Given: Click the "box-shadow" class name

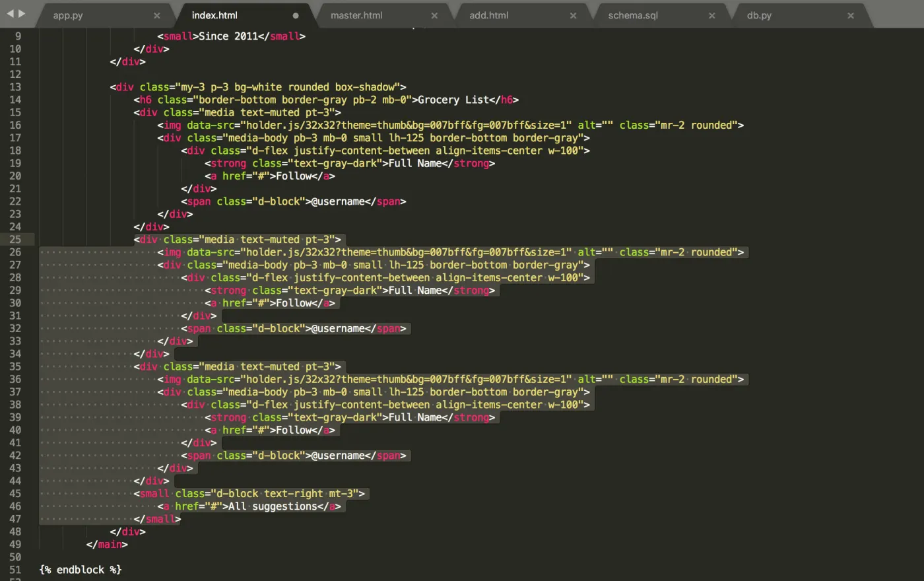Looking at the screenshot, I should point(365,87).
